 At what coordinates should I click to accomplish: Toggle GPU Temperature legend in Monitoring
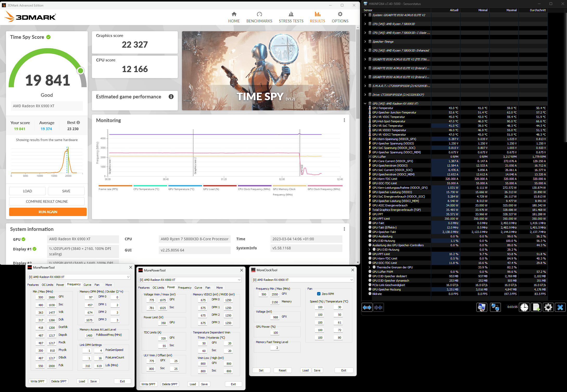185,187
